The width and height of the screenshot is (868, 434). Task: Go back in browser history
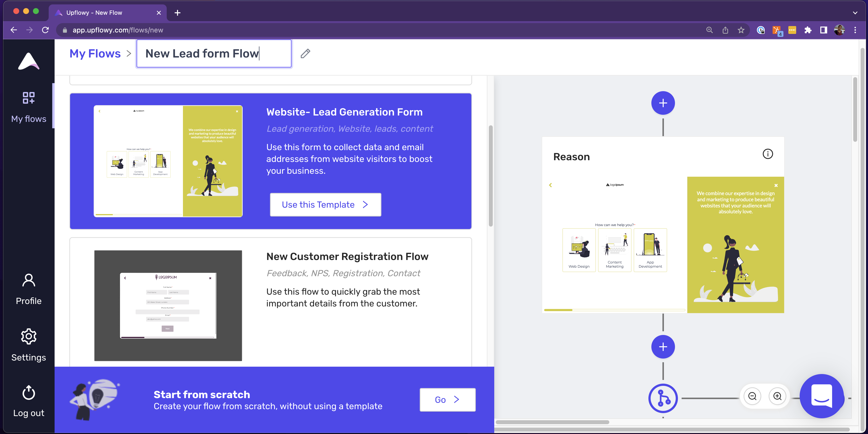click(x=14, y=30)
